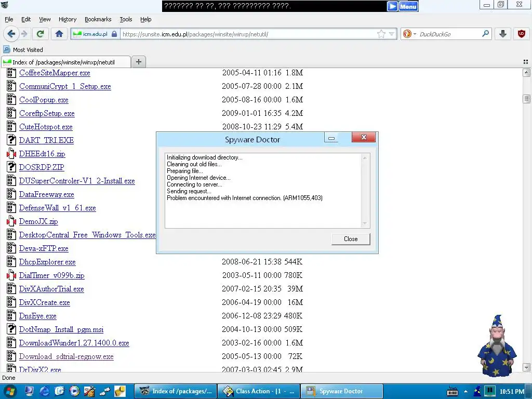Open the History menu

tap(68, 19)
